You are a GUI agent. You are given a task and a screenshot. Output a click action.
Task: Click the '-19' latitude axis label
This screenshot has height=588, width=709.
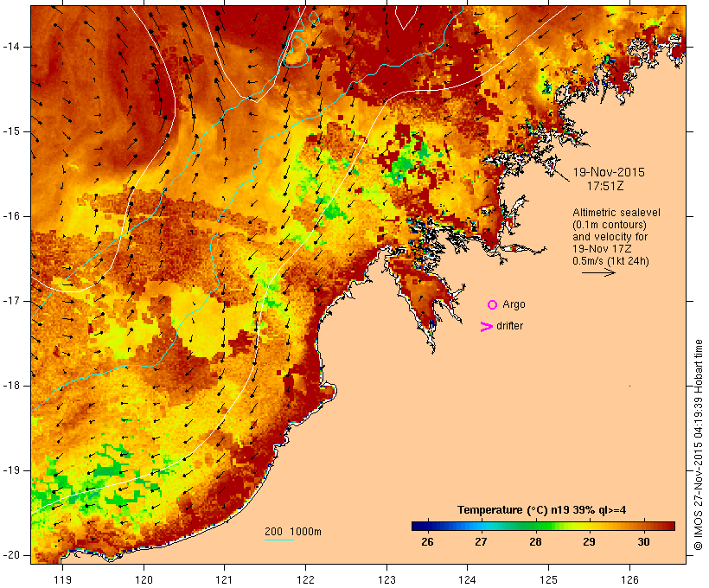[11, 470]
